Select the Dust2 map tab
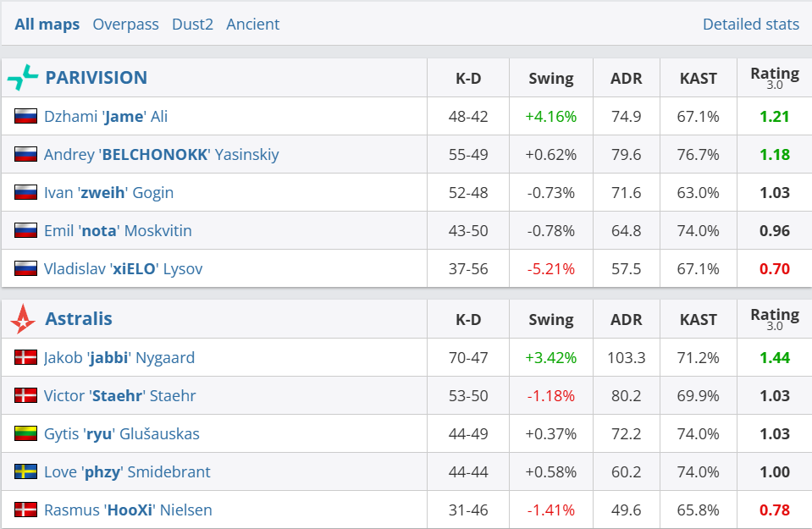Screen dimensions: 812x529 click(192, 25)
